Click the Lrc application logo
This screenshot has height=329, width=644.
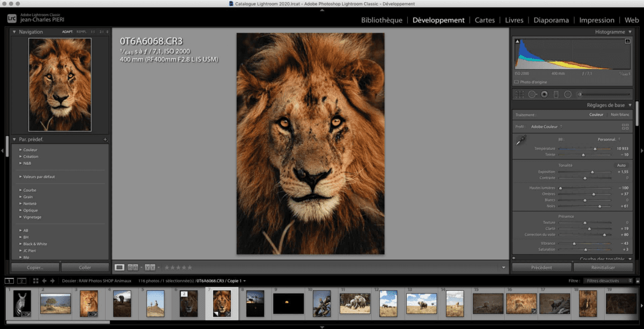click(12, 18)
